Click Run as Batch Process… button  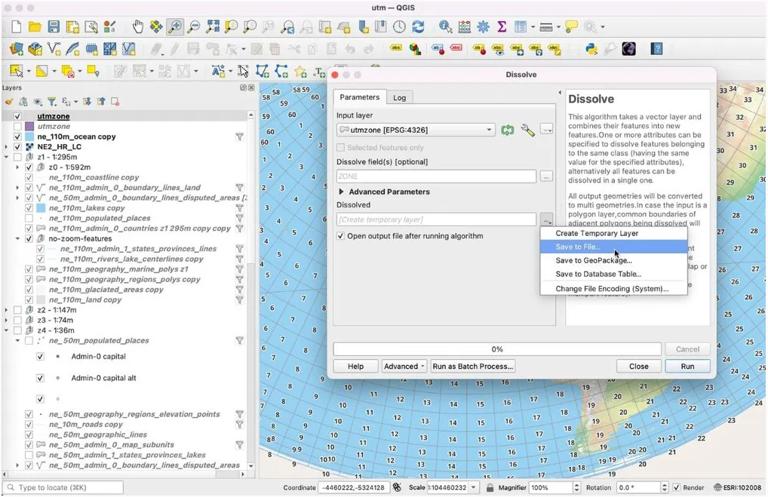(473, 366)
